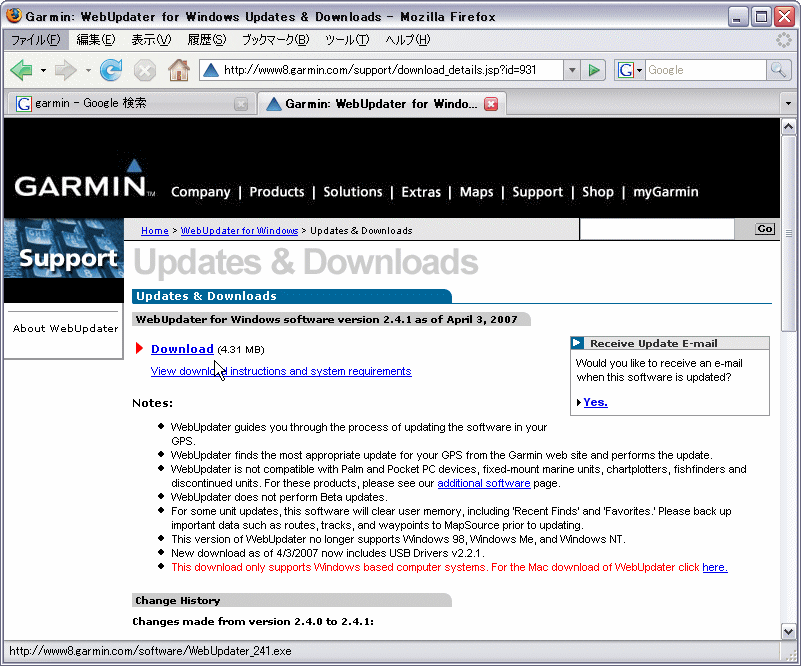Open the WebUpdater for Windows breadcrumb link
Viewport: 801px width, 666px height.
pyautogui.click(x=240, y=230)
